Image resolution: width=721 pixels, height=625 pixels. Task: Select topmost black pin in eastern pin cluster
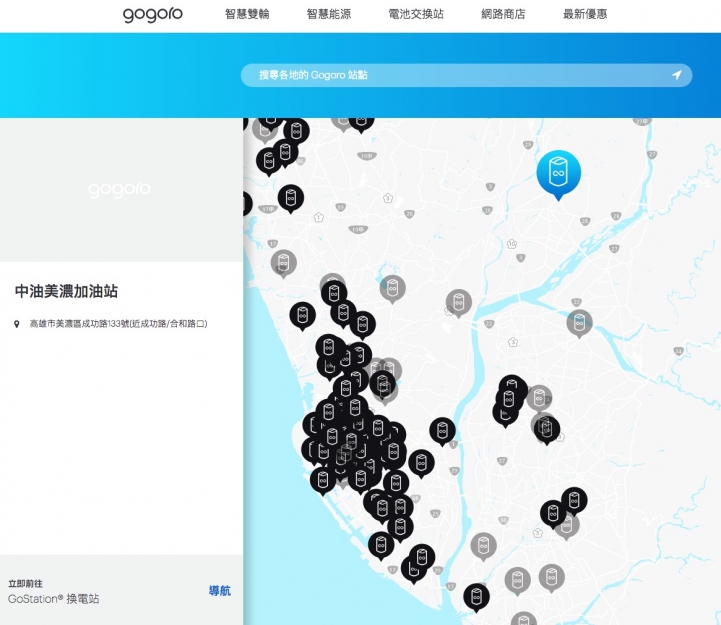coord(513,386)
